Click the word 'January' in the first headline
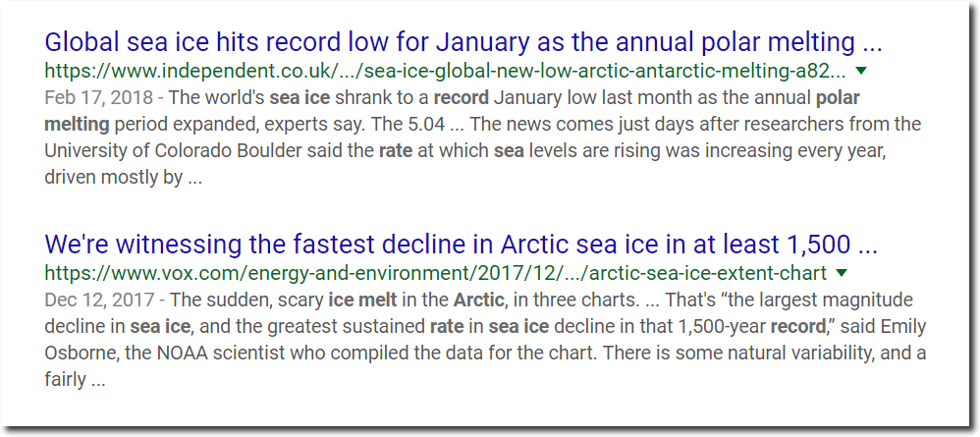Image resolution: width=980 pixels, height=437 pixels. [484, 43]
